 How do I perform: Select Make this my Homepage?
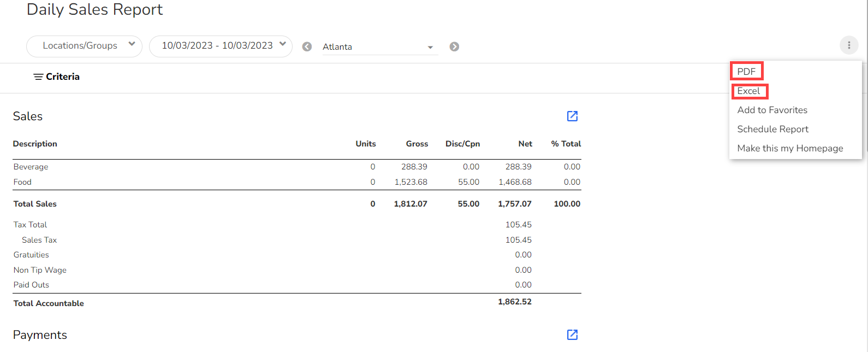tap(789, 148)
